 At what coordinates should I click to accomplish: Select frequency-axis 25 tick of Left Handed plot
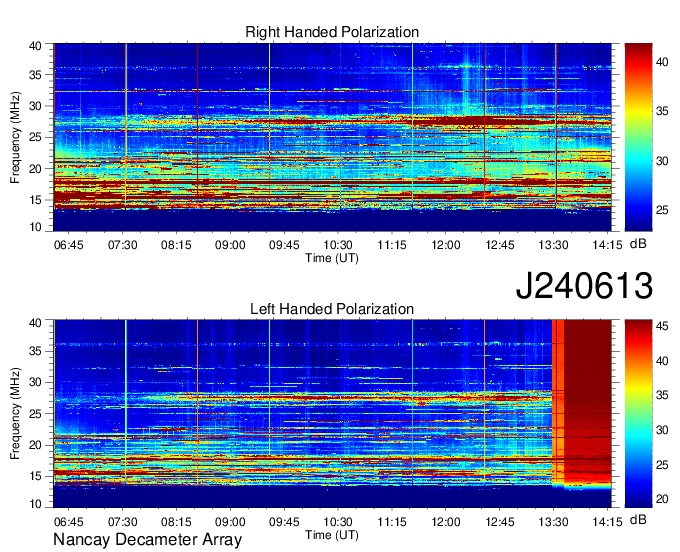(x=35, y=414)
